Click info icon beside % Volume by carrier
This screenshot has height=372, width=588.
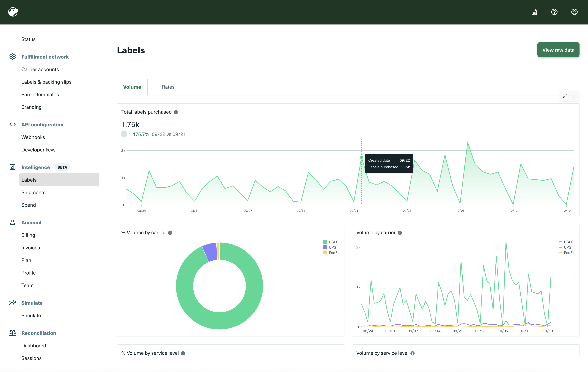(x=170, y=233)
